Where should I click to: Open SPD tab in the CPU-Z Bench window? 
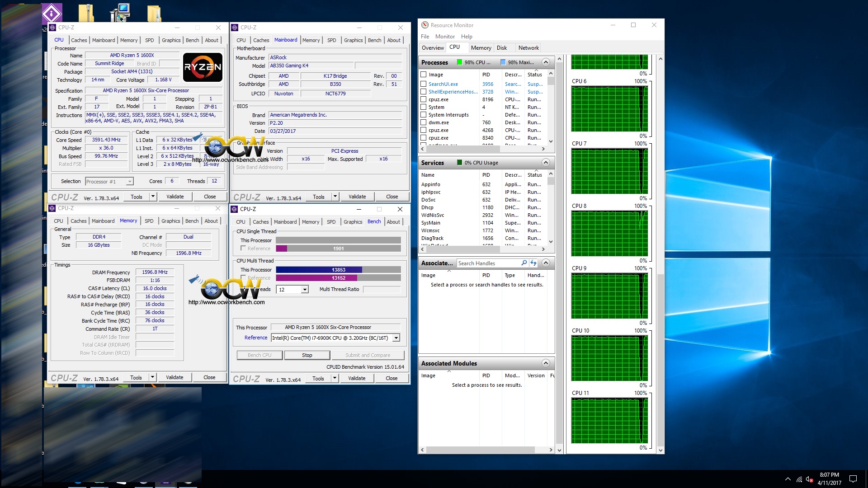click(x=331, y=222)
